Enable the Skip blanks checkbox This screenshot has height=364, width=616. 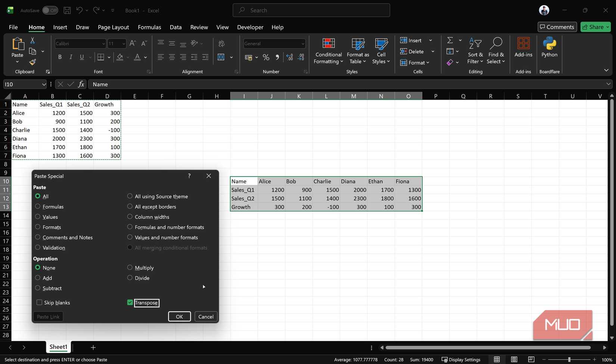click(x=39, y=302)
